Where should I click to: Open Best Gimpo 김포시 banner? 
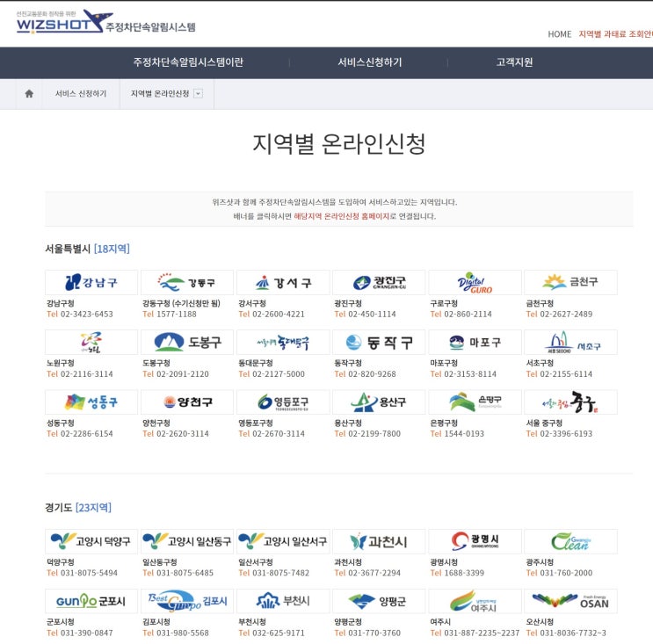pos(187,601)
